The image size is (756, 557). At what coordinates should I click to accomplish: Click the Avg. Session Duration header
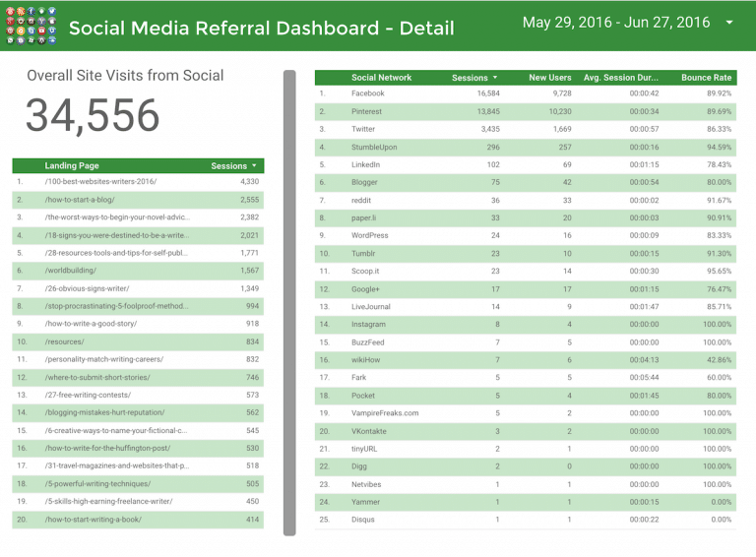click(x=619, y=78)
